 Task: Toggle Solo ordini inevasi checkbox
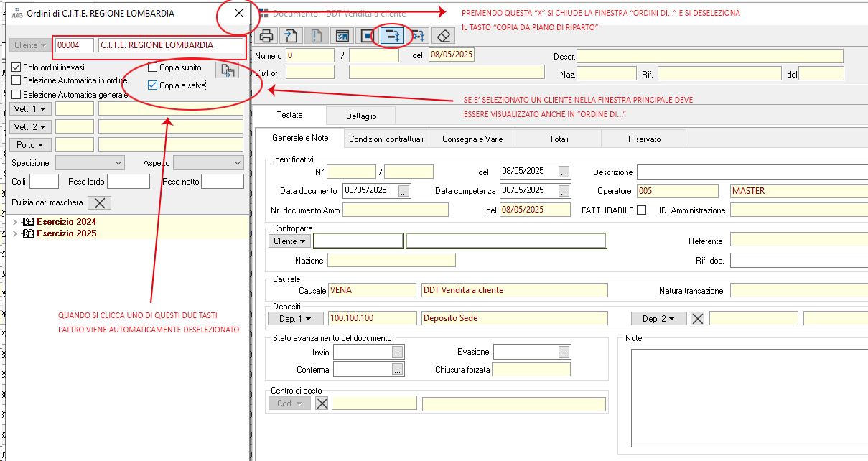pyautogui.click(x=17, y=67)
